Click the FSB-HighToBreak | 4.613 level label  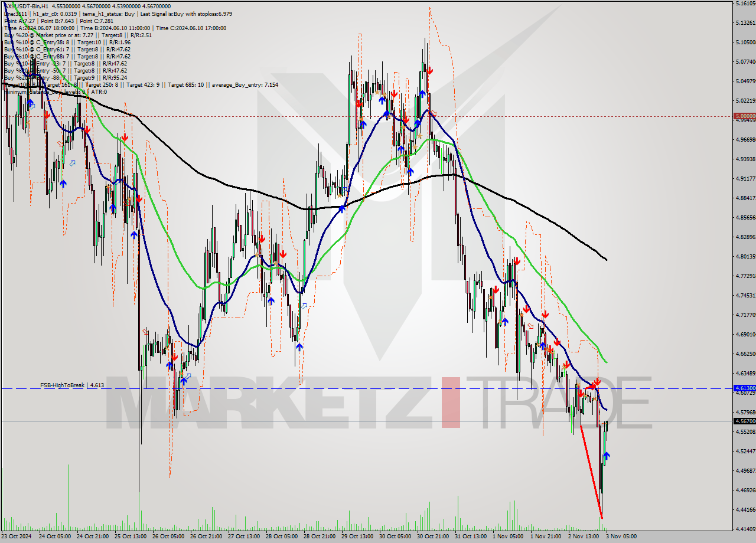[72, 385]
